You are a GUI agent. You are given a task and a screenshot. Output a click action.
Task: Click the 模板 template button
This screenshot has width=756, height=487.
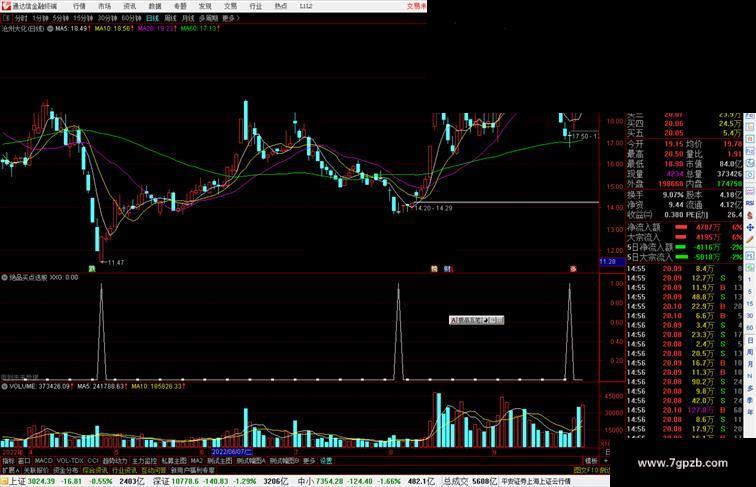pos(591,461)
